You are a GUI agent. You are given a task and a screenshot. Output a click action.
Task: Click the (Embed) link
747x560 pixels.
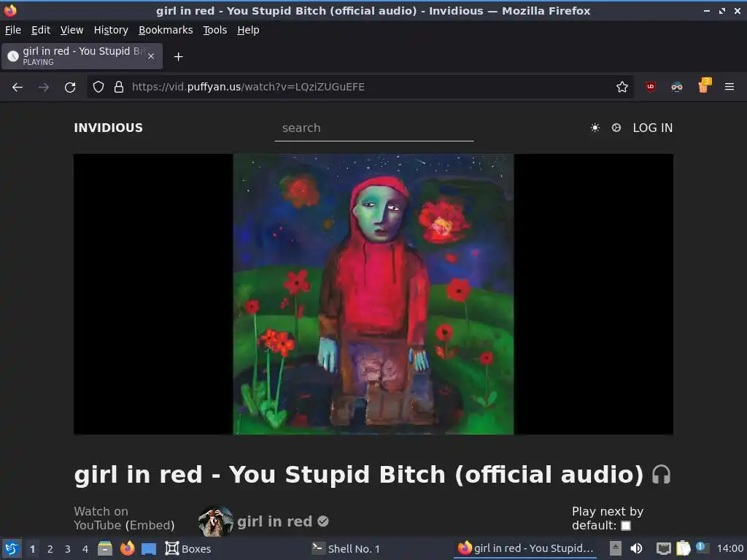pos(150,525)
